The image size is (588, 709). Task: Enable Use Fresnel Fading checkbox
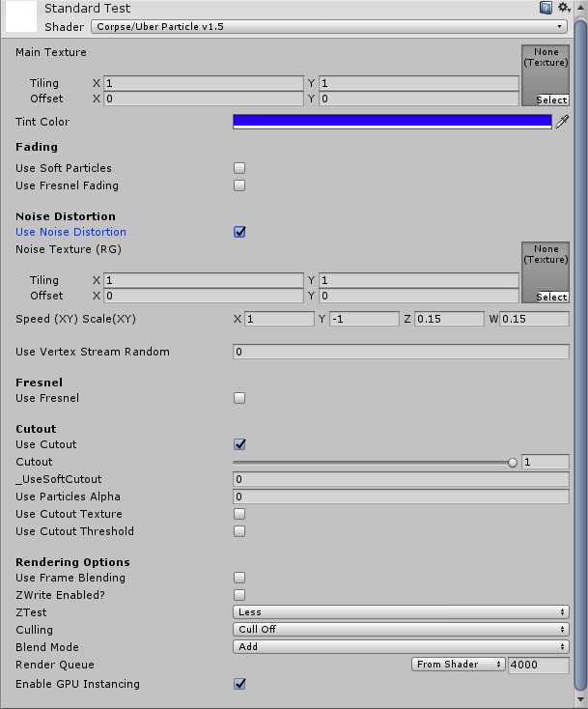[239, 185]
